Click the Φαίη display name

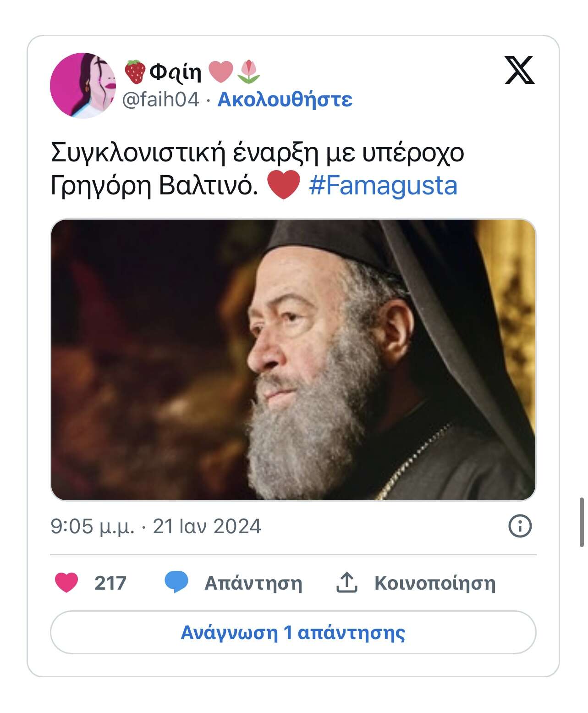coord(176,72)
